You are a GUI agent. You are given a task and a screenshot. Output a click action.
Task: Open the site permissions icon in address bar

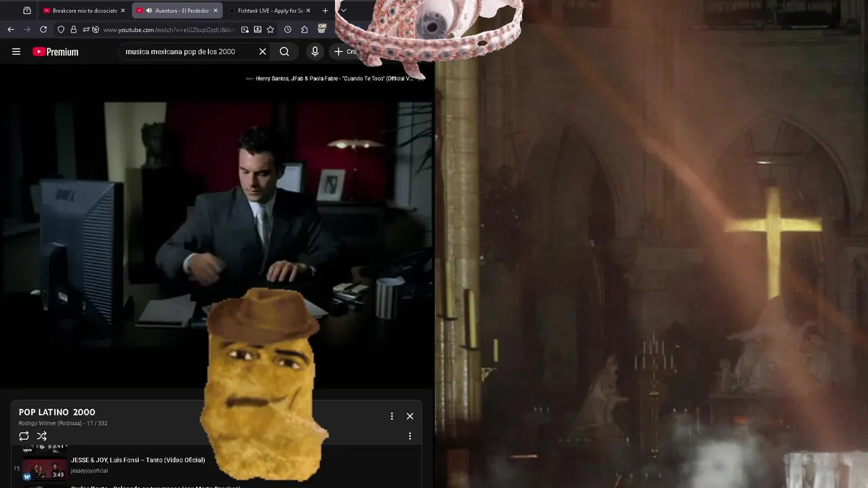pos(85,30)
